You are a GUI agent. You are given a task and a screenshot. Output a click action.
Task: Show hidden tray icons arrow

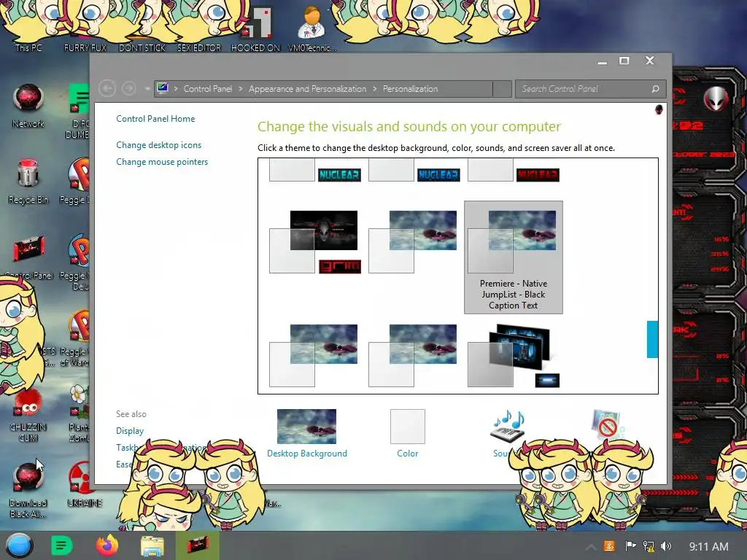(590, 547)
